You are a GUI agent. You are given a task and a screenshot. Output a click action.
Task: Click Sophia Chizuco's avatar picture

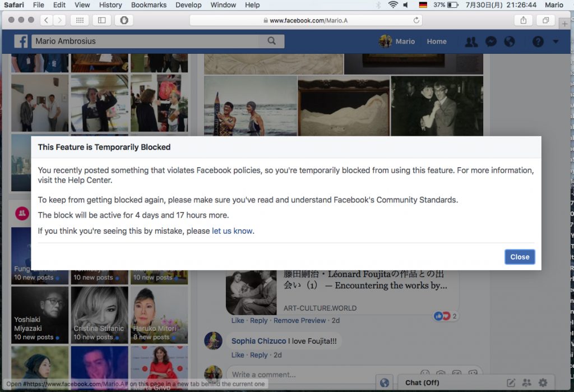point(213,341)
